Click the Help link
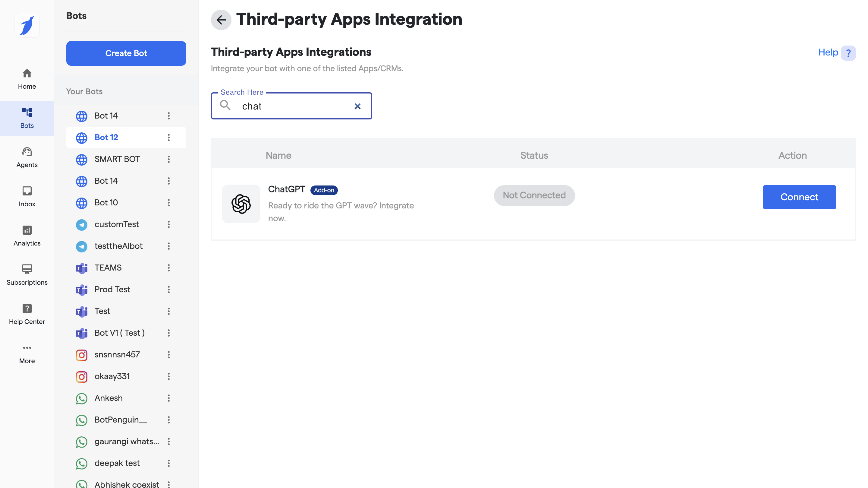 pos(828,52)
